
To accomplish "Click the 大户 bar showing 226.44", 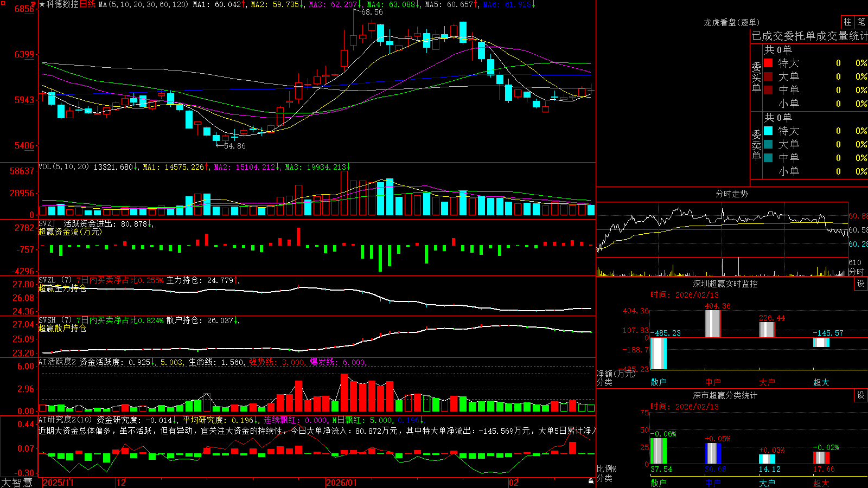I will pyautogui.click(x=767, y=330).
